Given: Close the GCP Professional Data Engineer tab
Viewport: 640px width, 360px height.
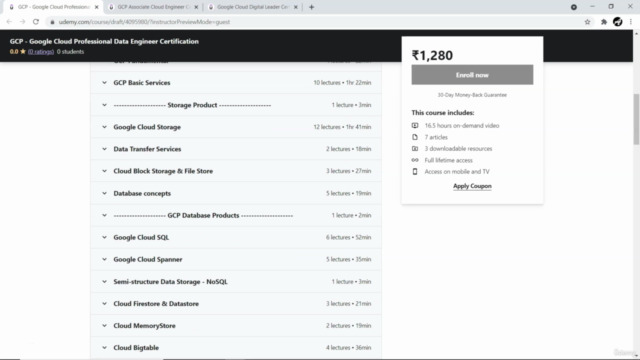Looking at the screenshot, I should pyautogui.click(x=97, y=7).
